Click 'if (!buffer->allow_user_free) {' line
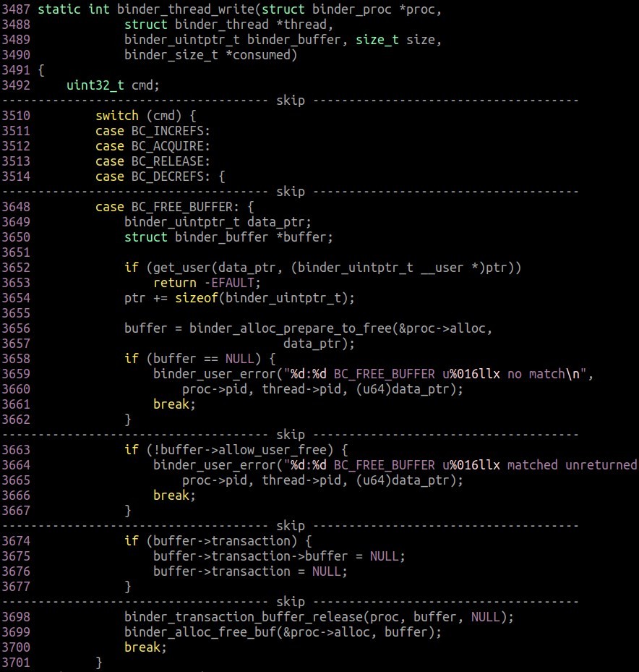The image size is (639, 672). (236, 450)
